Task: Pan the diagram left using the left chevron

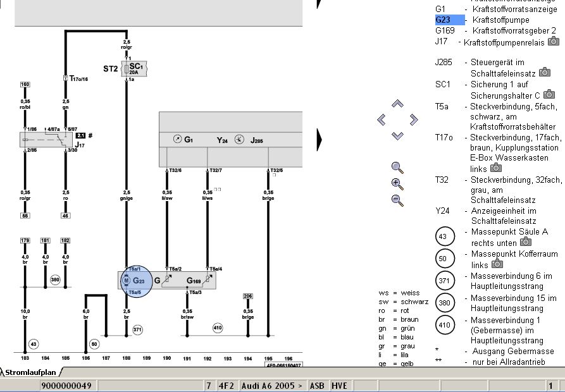Action: click(381, 119)
